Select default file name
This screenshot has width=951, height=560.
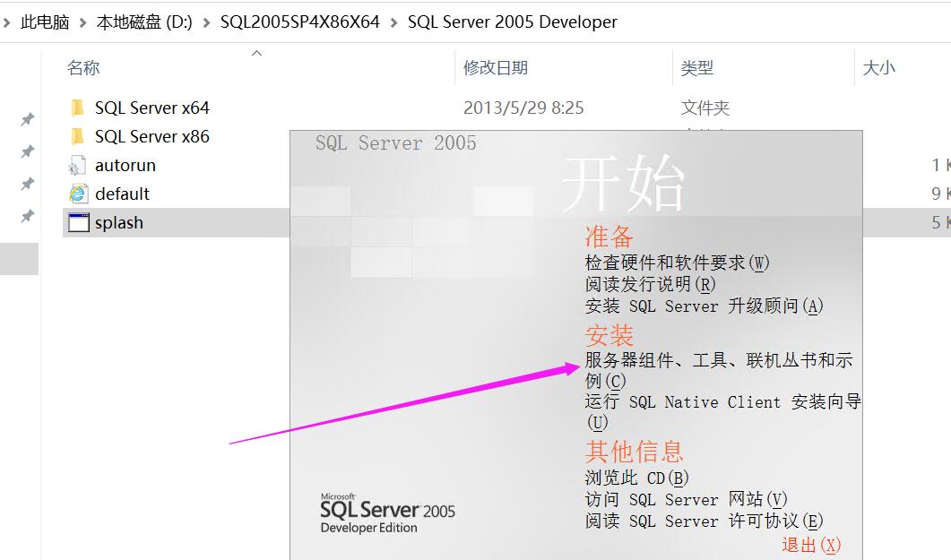(122, 194)
